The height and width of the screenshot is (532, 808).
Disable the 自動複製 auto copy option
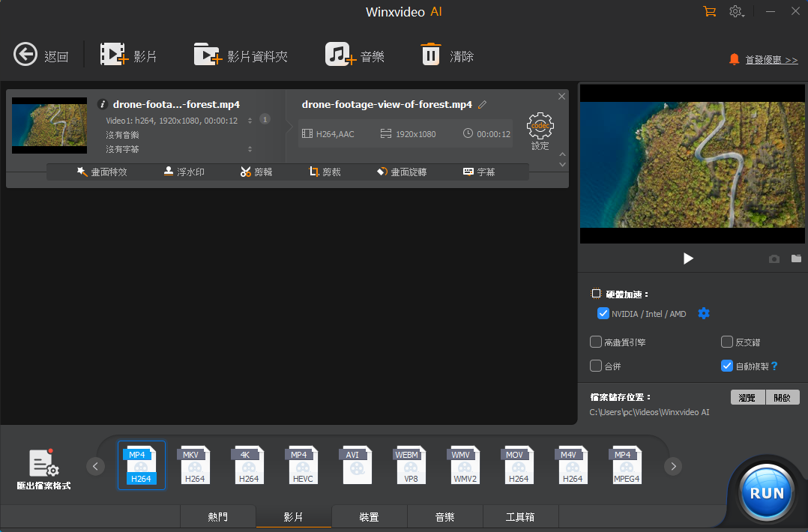(726, 366)
